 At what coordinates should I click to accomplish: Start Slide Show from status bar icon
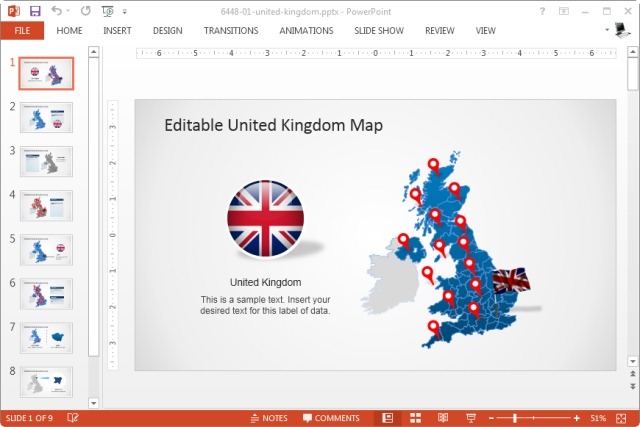471,418
